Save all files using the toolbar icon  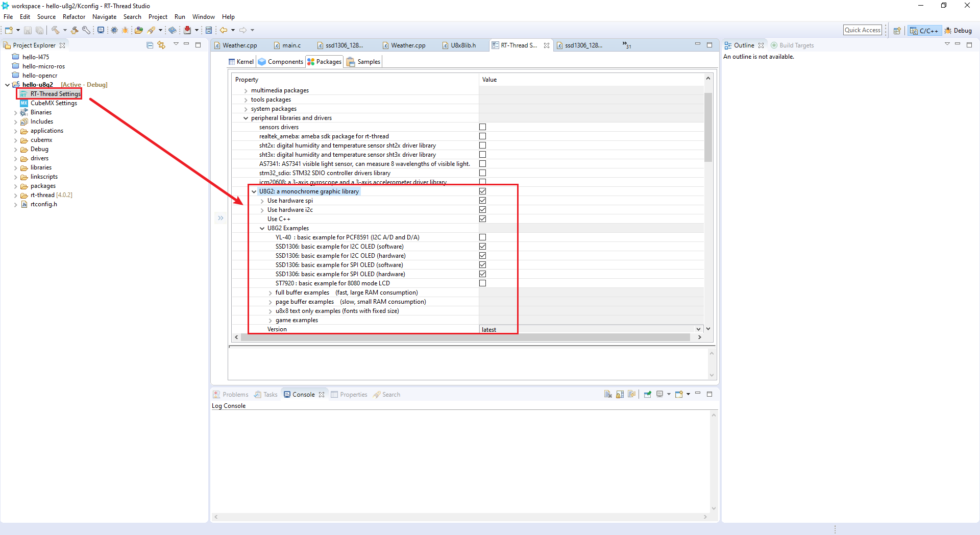coord(40,30)
